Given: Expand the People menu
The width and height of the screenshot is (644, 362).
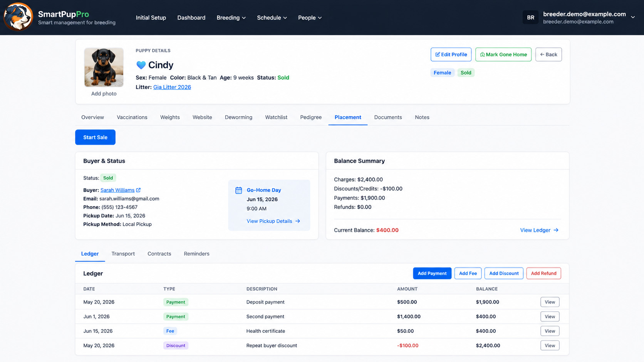Looking at the screenshot, I should click(x=310, y=18).
